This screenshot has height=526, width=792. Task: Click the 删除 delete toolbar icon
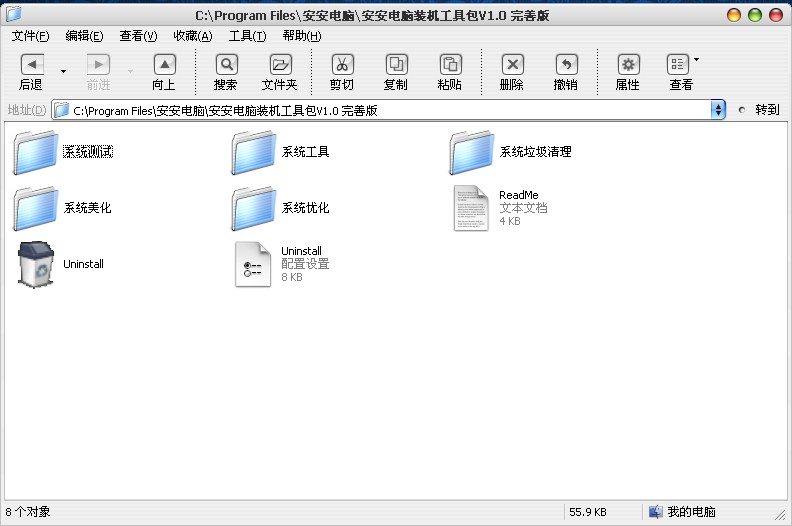pos(513,65)
